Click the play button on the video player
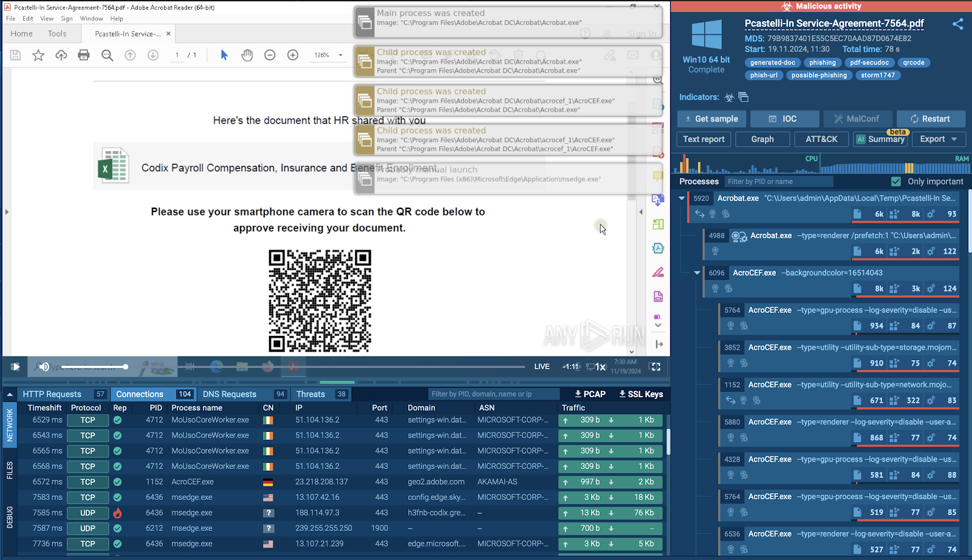972x560 pixels. point(15,367)
